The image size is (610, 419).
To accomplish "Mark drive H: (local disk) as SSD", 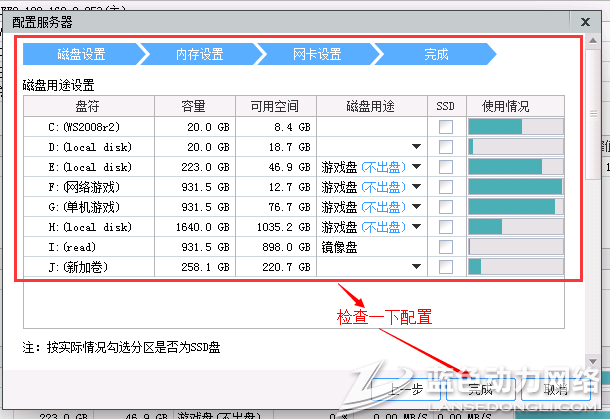I will click(x=446, y=227).
